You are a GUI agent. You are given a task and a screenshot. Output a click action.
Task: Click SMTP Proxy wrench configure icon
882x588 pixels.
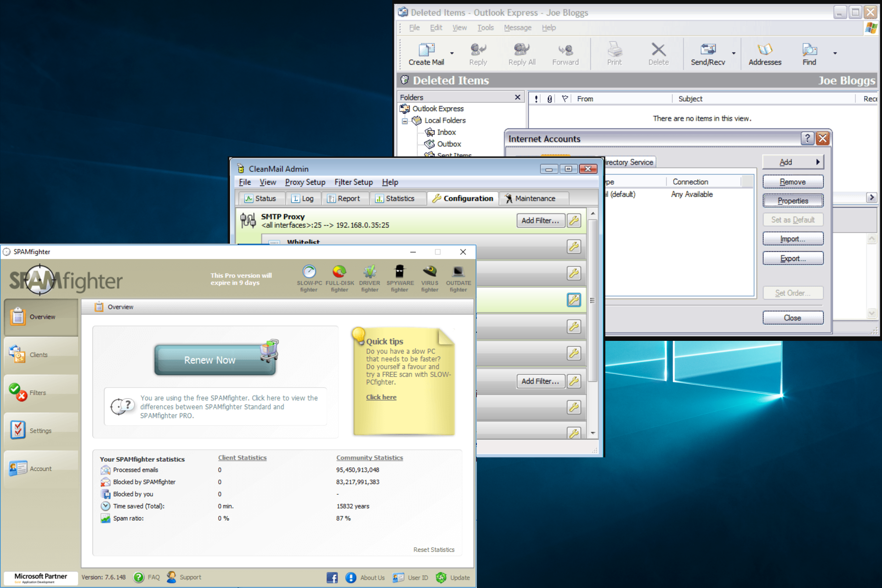click(x=574, y=220)
